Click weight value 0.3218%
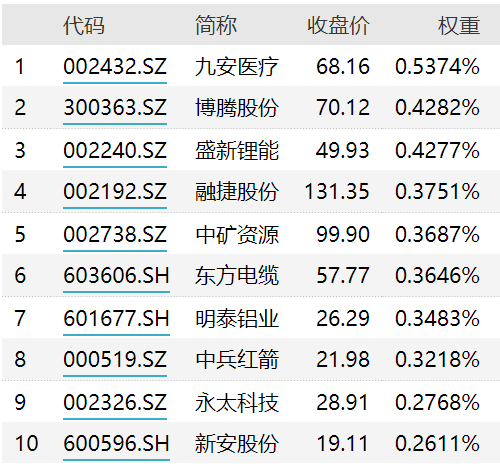The image size is (500, 464). coord(437,360)
